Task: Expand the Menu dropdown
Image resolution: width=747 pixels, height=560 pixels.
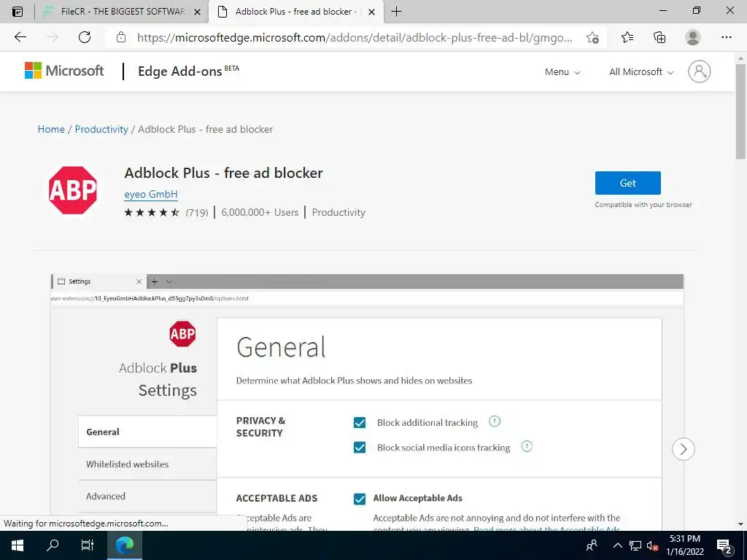Action: [562, 72]
